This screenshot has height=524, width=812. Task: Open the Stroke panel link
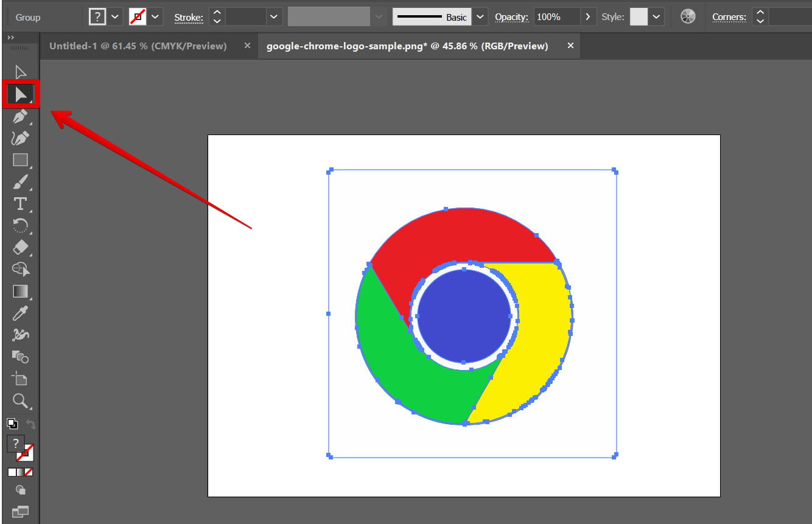pos(189,18)
